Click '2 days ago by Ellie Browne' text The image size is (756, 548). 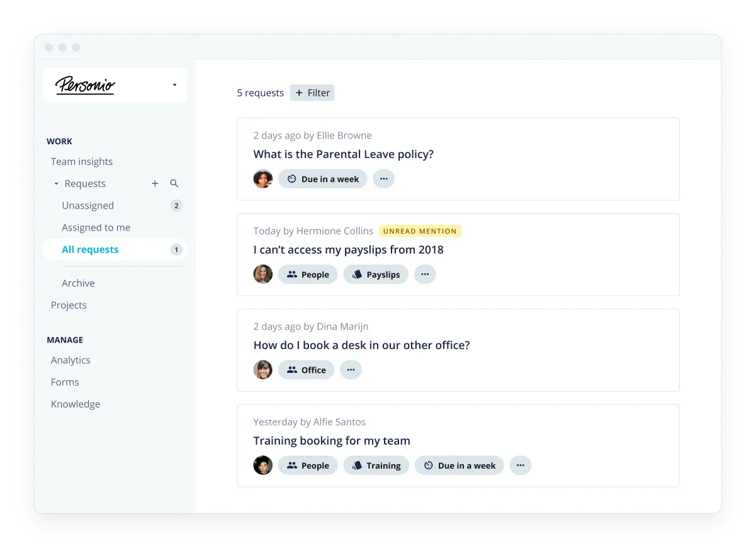point(312,135)
